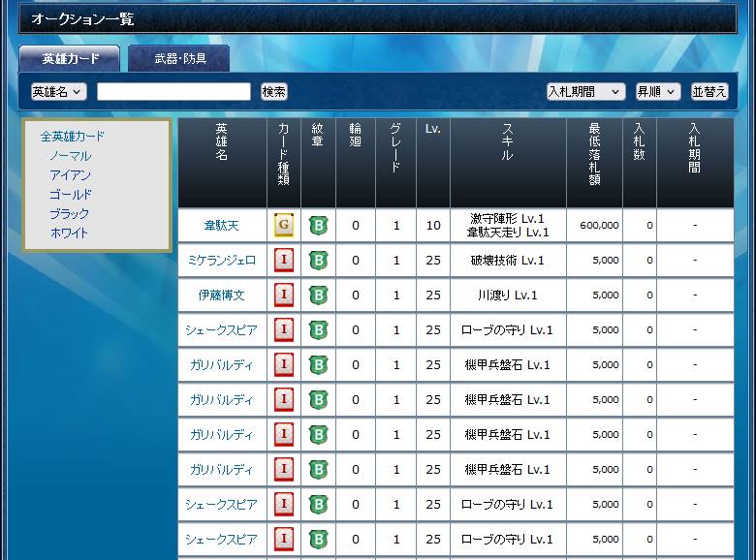This screenshot has width=756, height=560.
Task: Open the 韋駄天 hero link
Action: (x=221, y=226)
